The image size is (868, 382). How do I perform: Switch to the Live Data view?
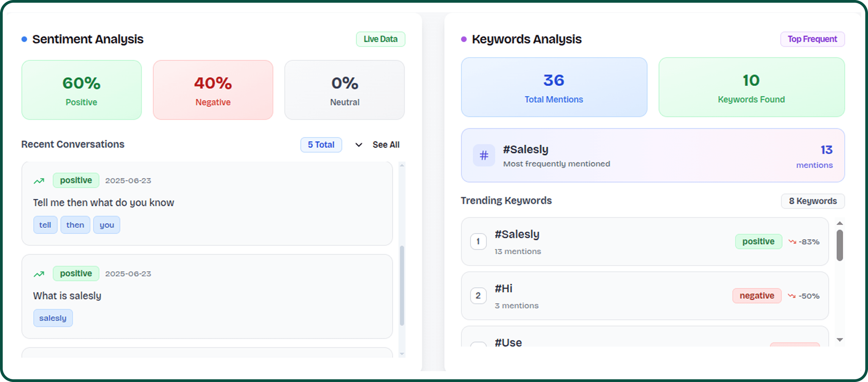(380, 39)
